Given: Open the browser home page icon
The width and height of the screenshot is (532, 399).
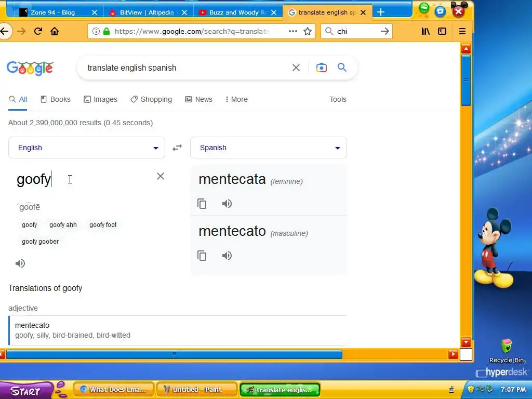Looking at the screenshot, I should [55, 32].
